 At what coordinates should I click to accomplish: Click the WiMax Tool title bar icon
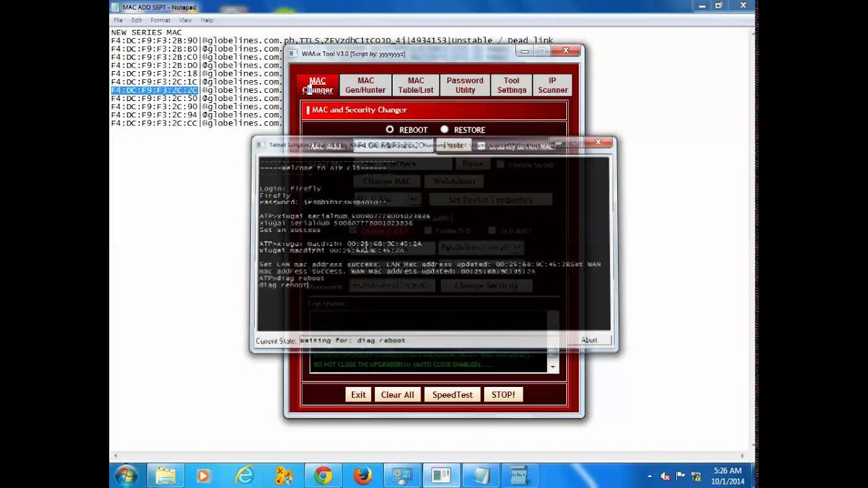click(x=294, y=54)
